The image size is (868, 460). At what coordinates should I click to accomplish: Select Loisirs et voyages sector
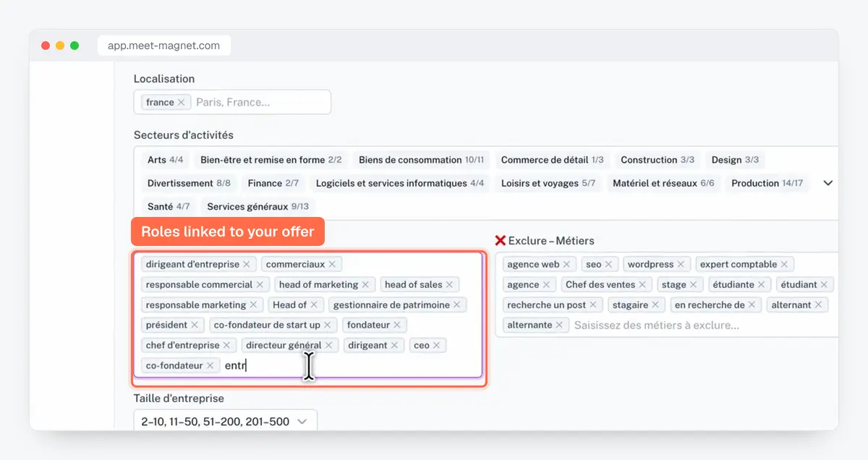[548, 183]
